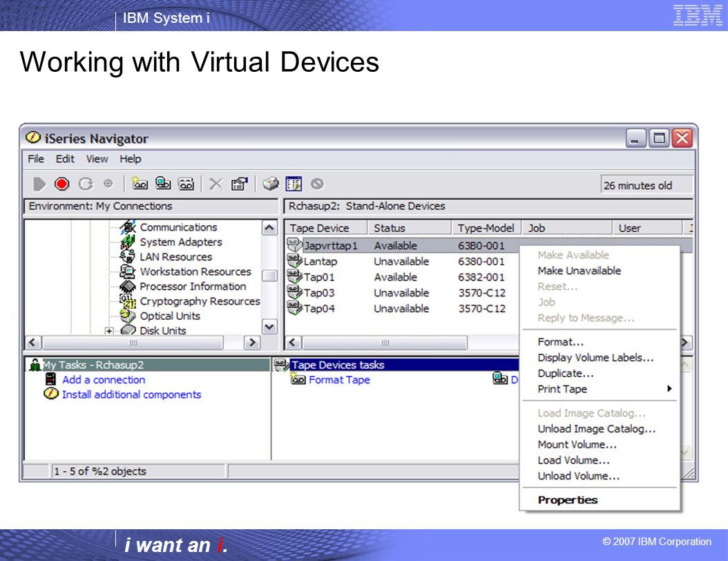Viewport: 728px width, 561px height.
Task: Select the Tap04 device name
Action: (x=319, y=309)
